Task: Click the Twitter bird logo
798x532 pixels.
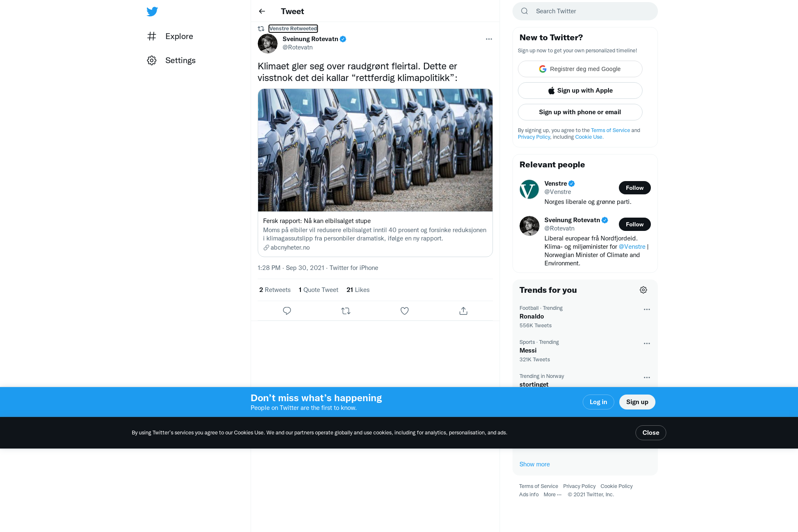Action: [152, 12]
